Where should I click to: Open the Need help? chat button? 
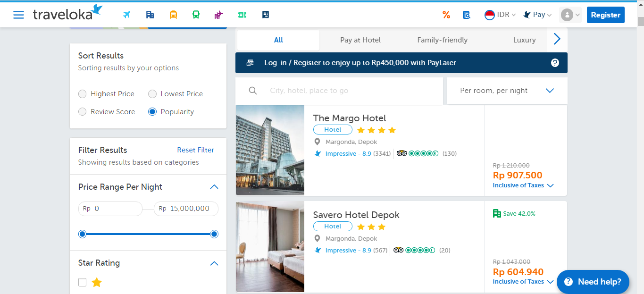(x=593, y=282)
